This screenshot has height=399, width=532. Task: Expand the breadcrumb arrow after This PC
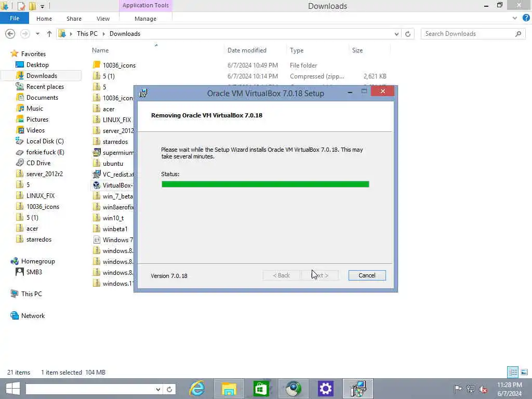pos(103,34)
